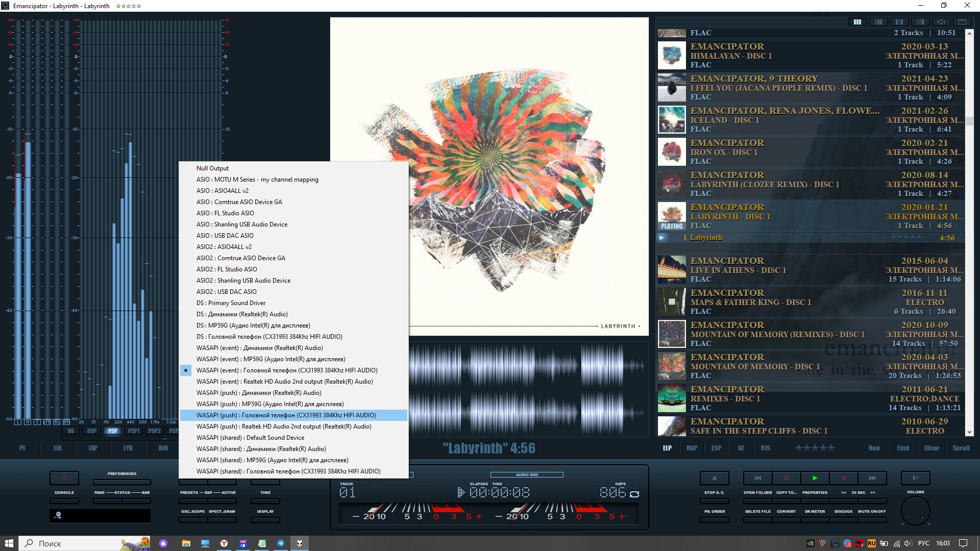
Task: Click the playlist scrollbar down arrow
Action: 970,432
